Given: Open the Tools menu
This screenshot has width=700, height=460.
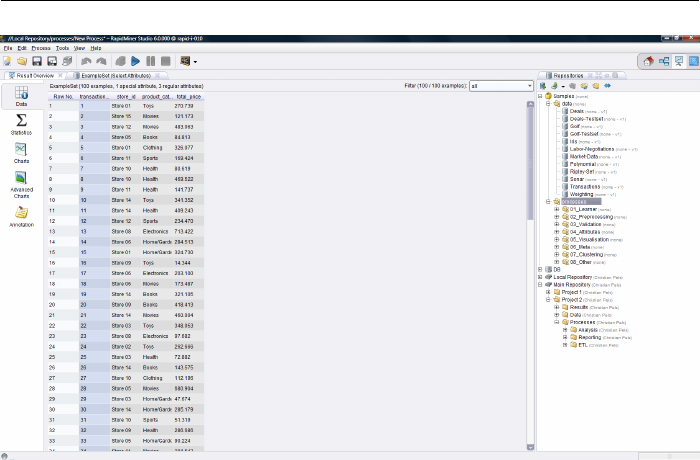Looking at the screenshot, I should pos(62,48).
